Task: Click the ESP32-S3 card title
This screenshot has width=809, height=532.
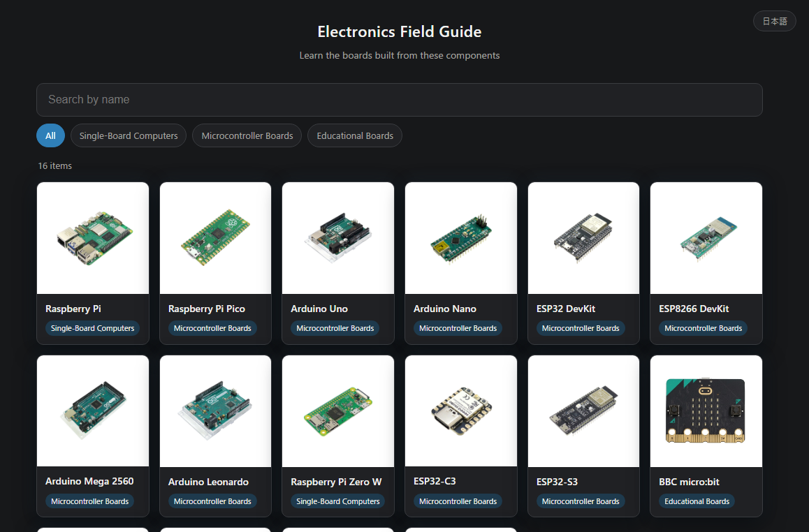Action: click(557, 482)
